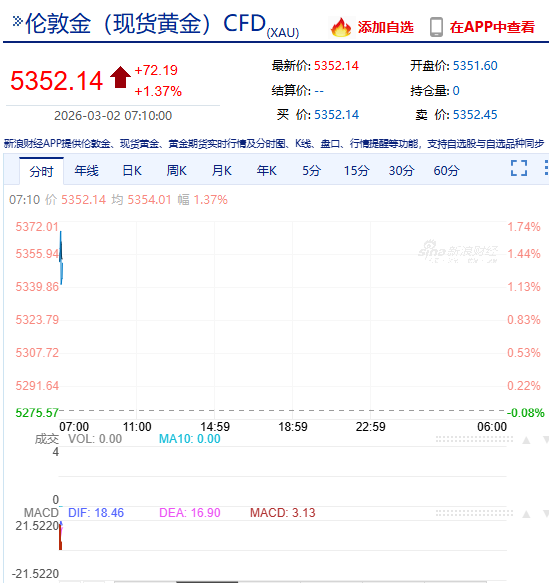Image resolution: width=549 pixels, height=583 pixels.
Task: Click the large 5352.14 price
Action: coord(56,81)
